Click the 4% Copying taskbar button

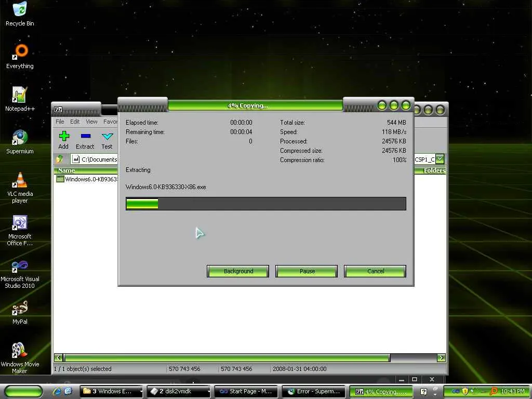click(381, 392)
